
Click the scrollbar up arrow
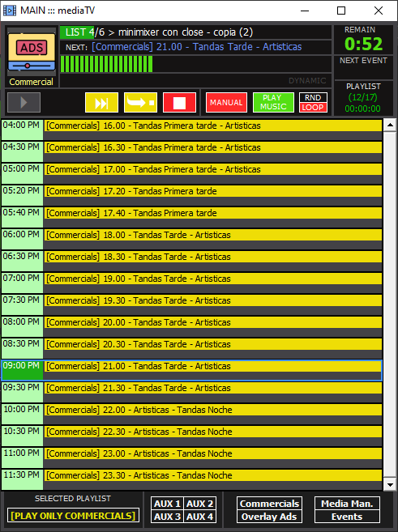point(390,126)
